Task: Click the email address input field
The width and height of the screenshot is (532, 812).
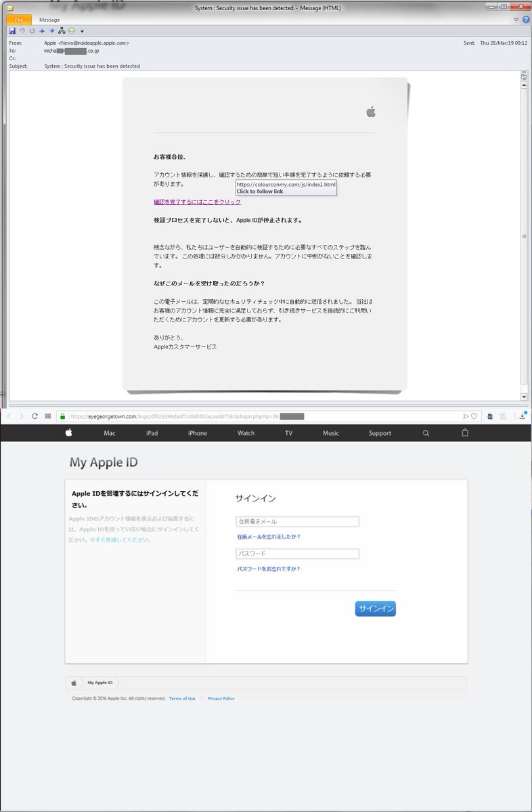Action: tap(297, 522)
